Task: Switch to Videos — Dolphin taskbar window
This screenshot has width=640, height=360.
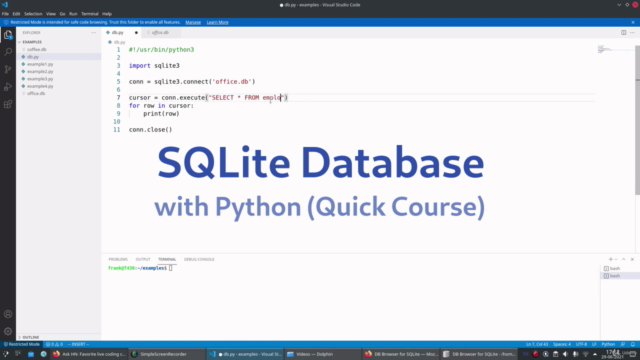Action: pos(322,354)
